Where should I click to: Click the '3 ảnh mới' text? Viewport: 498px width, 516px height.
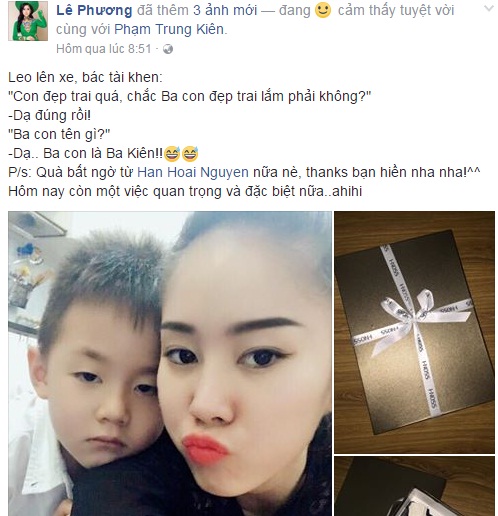point(225,10)
